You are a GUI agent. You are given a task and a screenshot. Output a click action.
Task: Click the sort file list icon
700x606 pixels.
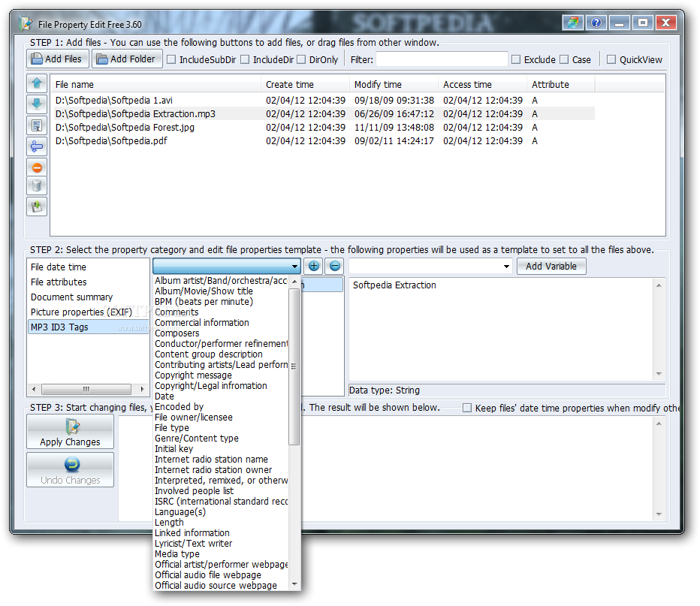point(37,125)
